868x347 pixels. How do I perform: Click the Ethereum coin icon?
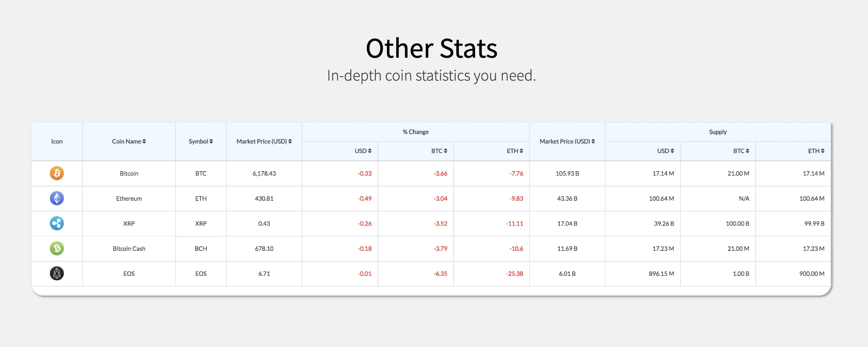[57, 198]
